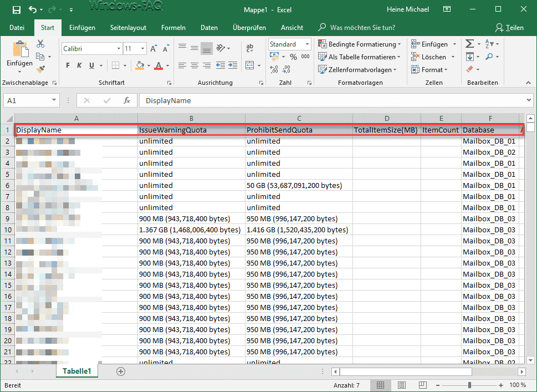Image resolution: width=537 pixels, height=392 pixels.
Task: Expand Als Tabelle formatieren dropdown
Action: tap(398, 57)
